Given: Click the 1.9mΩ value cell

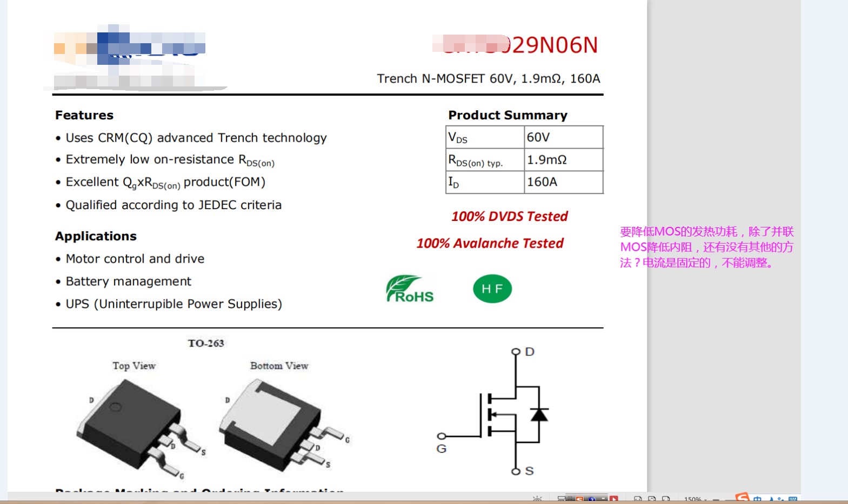Looking at the screenshot, I should click(564, 160).
